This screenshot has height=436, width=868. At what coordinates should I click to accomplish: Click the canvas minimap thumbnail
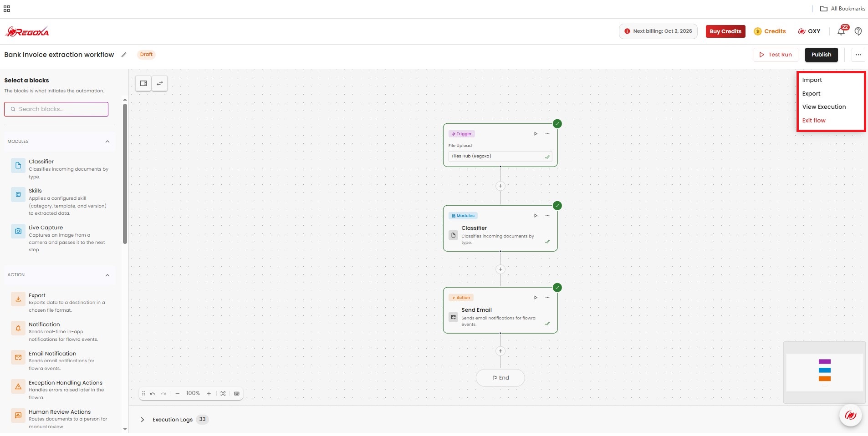824,372
